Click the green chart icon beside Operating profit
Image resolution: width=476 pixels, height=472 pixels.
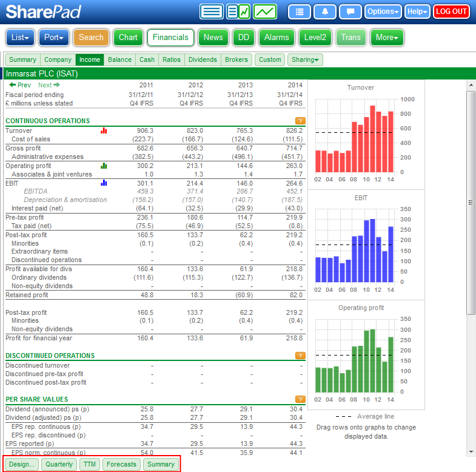tap(104, 166)
